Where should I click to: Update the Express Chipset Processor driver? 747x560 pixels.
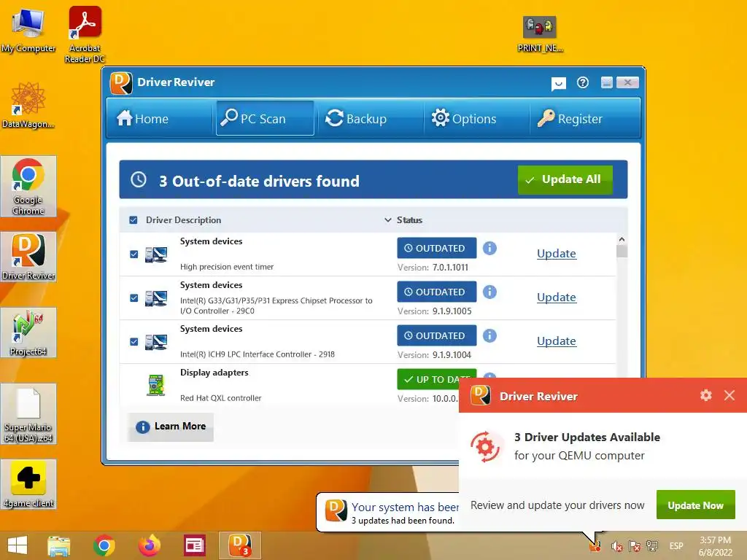pos(557,297)
